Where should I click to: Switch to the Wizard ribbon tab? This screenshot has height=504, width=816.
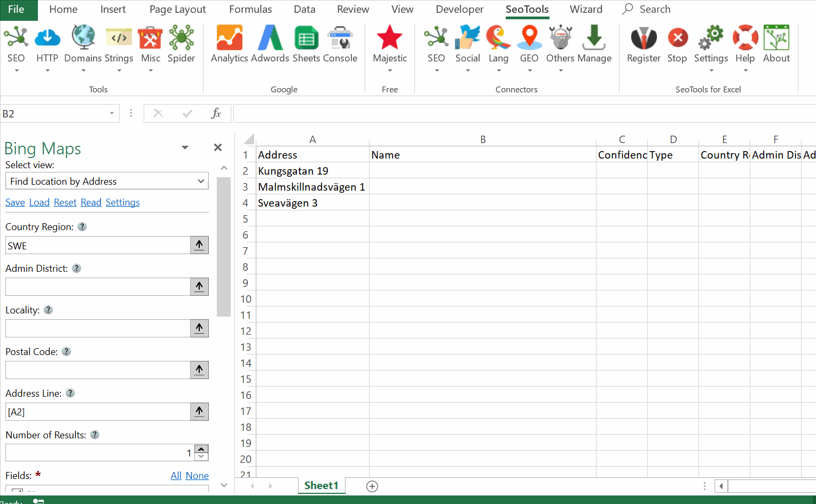pyautogui.click(x=586, y=10)
